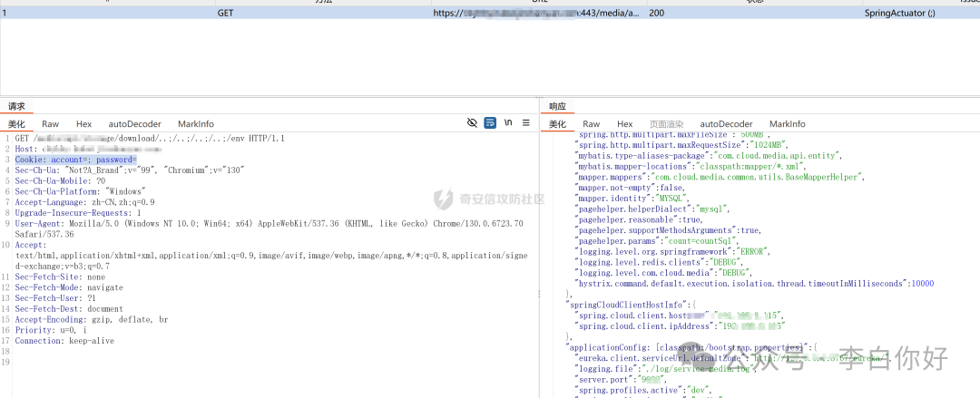Switch response view to Raw tab
This screenshot has width=980, height=398.
click(591, 123)
